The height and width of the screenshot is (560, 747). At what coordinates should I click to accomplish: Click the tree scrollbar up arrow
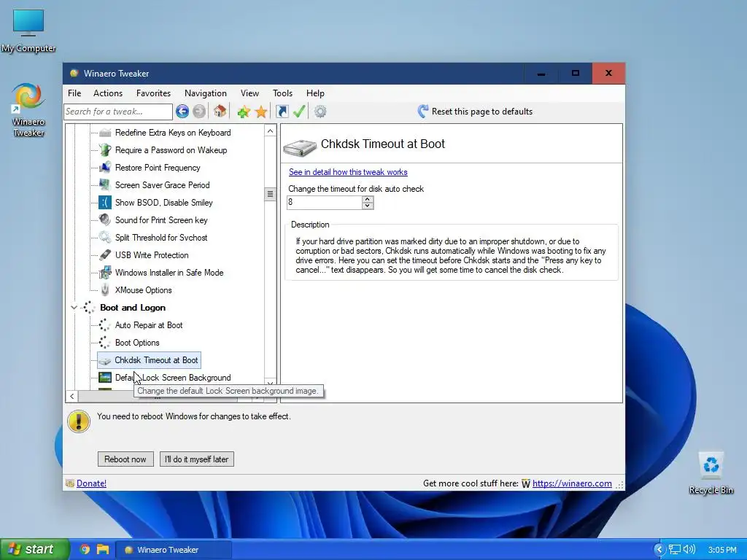[270, 131]
